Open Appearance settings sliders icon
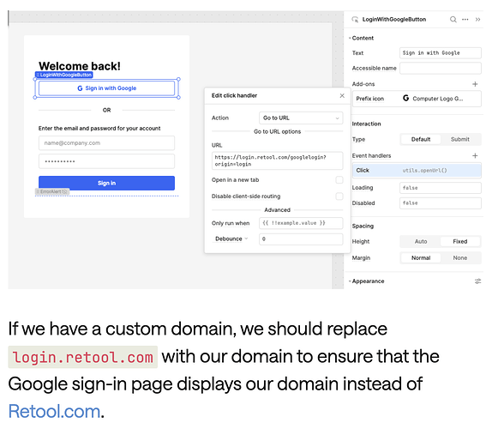This screenshot has height=429, width=504. pos(478,281)
